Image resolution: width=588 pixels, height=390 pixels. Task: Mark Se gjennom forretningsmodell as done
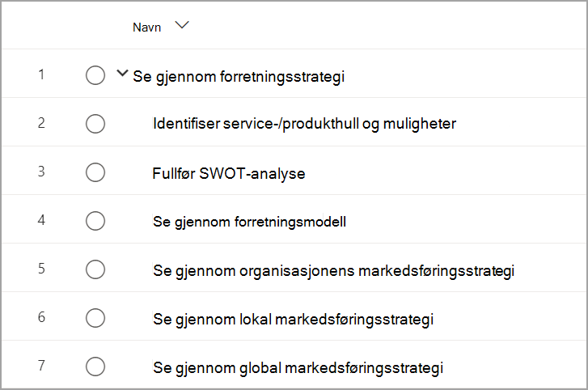tap(95, 221)
